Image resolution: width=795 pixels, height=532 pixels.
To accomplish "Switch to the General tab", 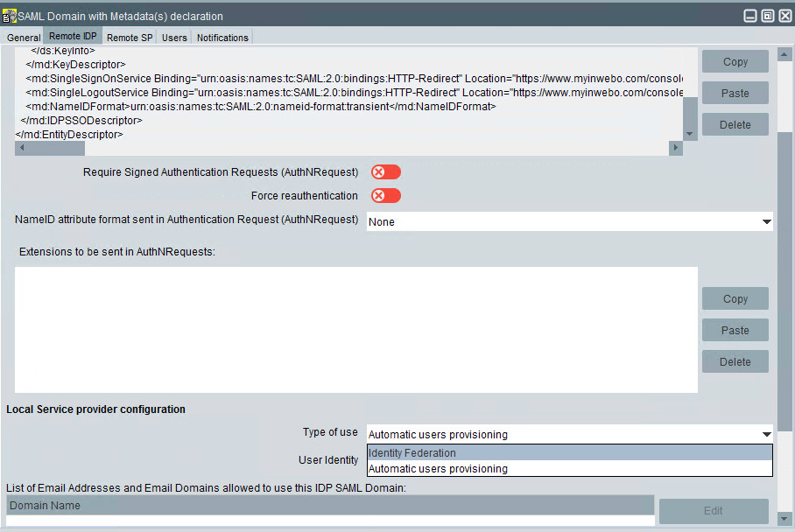I will tap(24, 38).
